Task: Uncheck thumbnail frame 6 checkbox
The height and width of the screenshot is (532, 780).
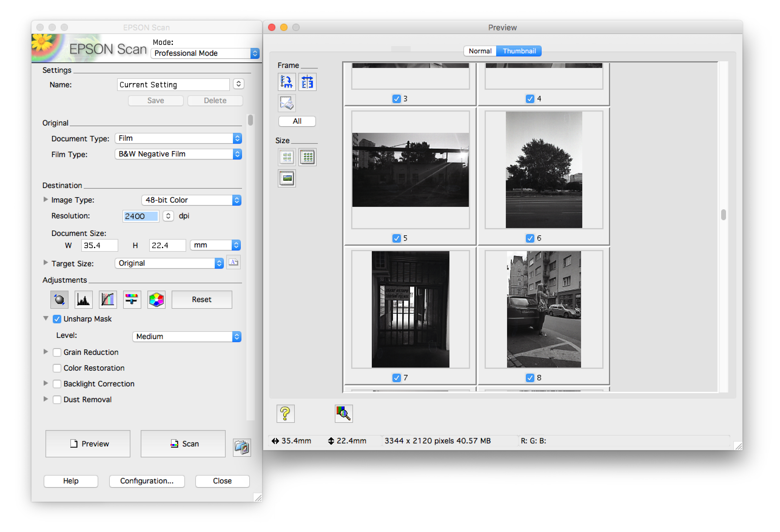Action: (x=530, y=238)
